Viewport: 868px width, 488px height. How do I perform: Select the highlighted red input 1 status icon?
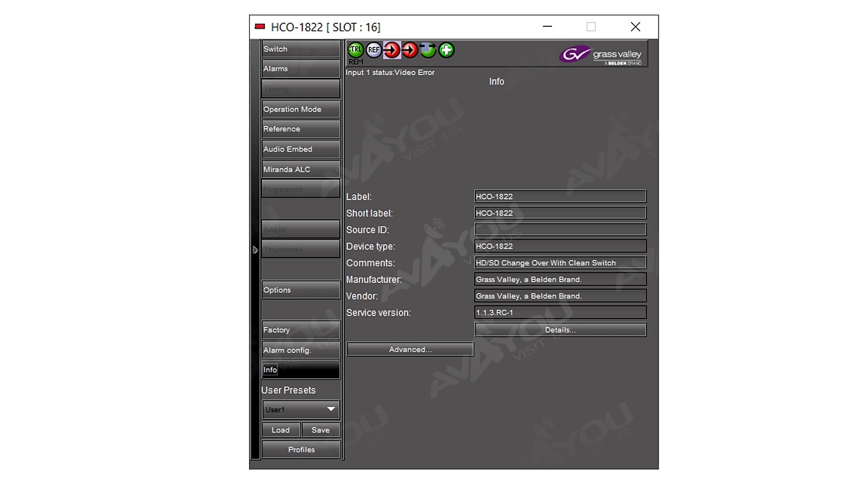pos(392,50)
